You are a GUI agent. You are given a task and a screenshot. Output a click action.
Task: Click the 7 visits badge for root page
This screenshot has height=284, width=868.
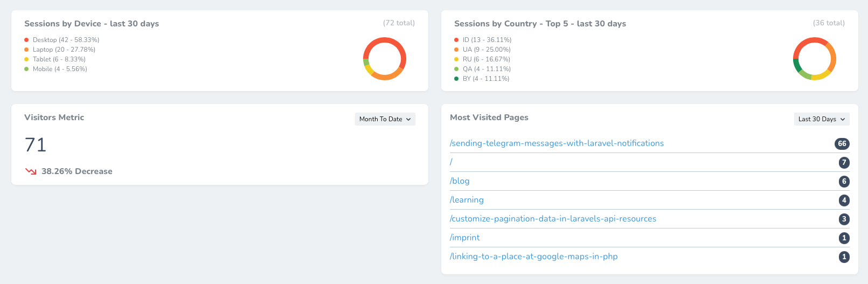coord(844,162)
